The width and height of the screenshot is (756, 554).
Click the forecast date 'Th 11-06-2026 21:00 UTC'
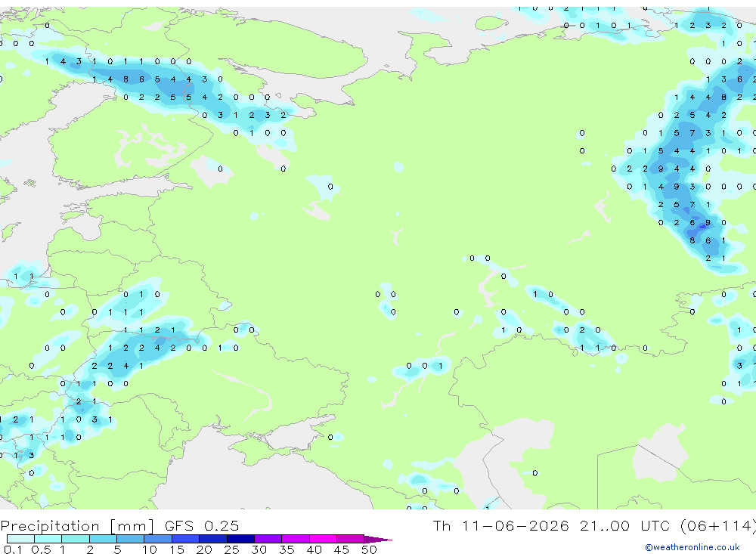click(553, 525)
